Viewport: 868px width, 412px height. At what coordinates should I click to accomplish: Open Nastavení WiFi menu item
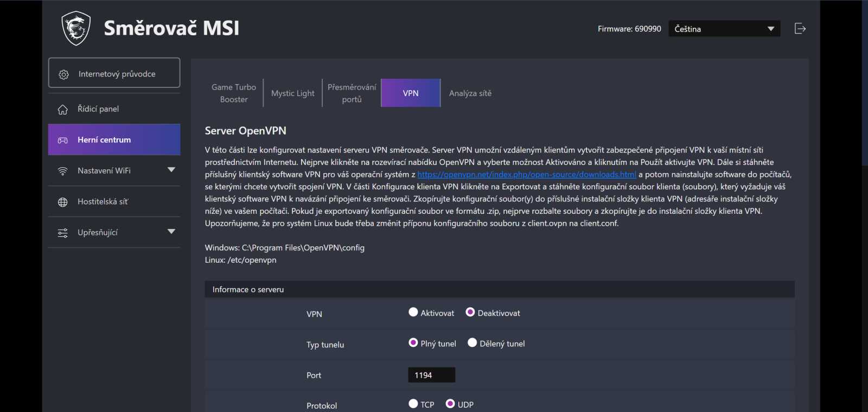click(x=114, y=170)
